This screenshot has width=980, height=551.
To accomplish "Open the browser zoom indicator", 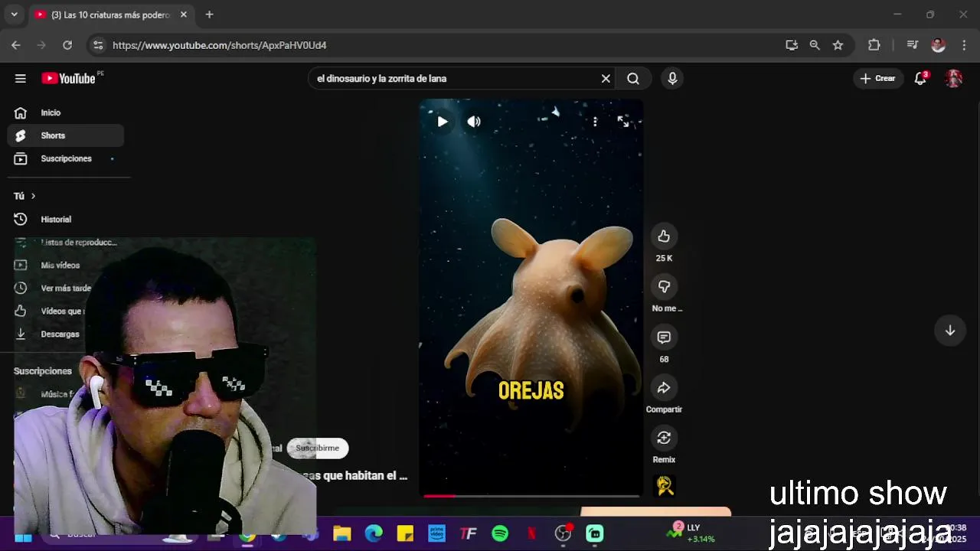I will 815,45.
